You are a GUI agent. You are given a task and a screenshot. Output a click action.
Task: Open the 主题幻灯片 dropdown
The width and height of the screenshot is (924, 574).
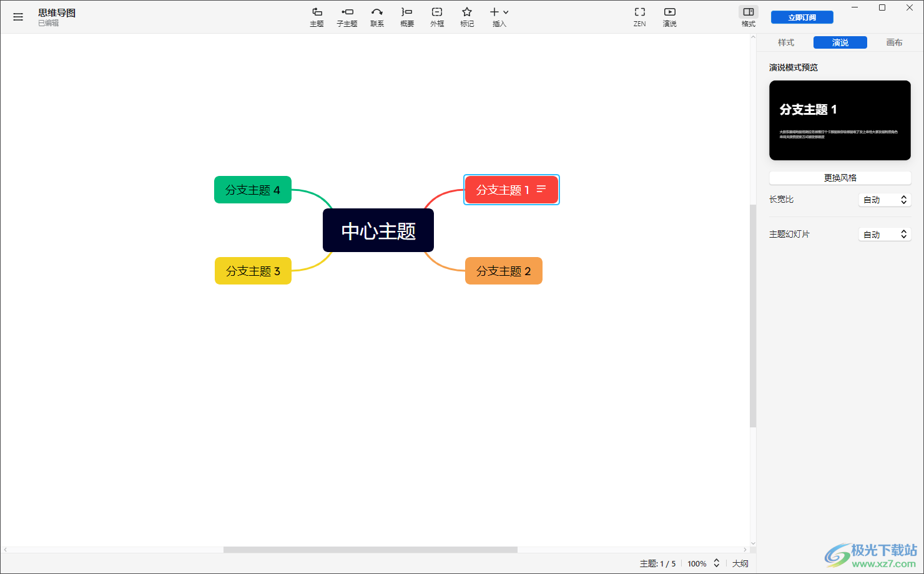tap(885, 235)
